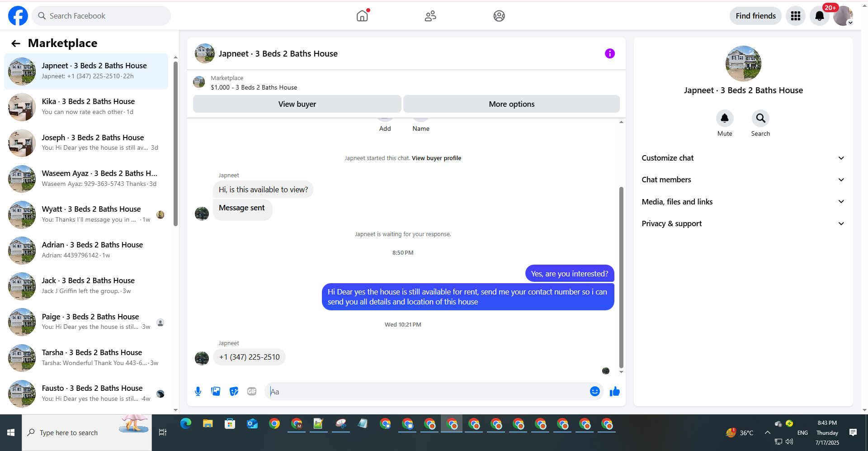868x451 pixels.
Task: Open the Wyatt conversation
Action: 86,214
